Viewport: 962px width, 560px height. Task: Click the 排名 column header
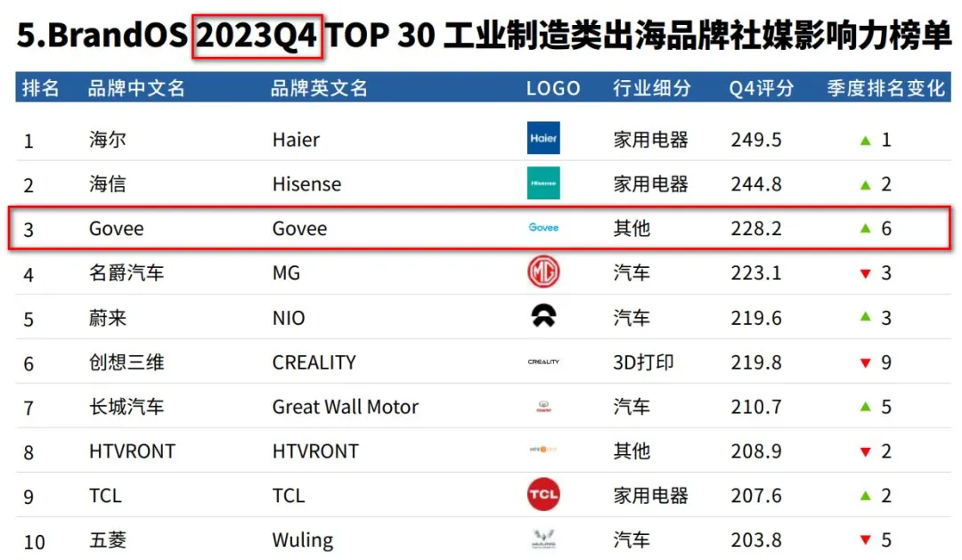pos(40,88)
